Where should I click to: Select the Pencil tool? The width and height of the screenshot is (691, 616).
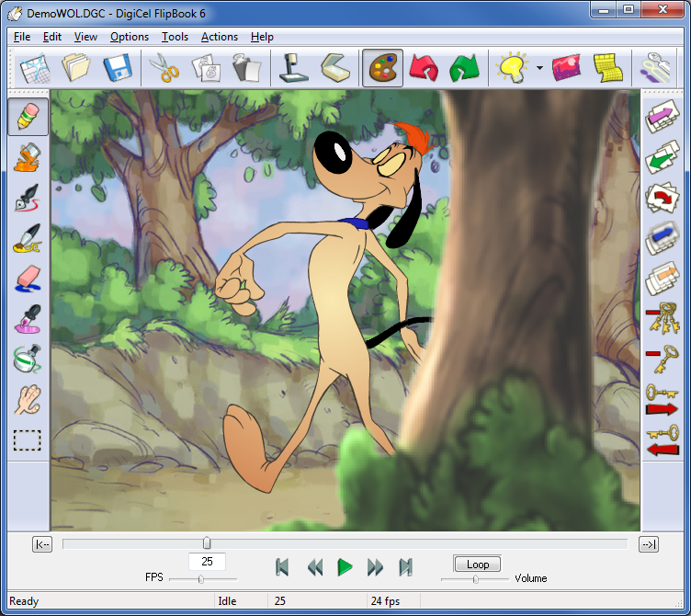tap(28, 117)
